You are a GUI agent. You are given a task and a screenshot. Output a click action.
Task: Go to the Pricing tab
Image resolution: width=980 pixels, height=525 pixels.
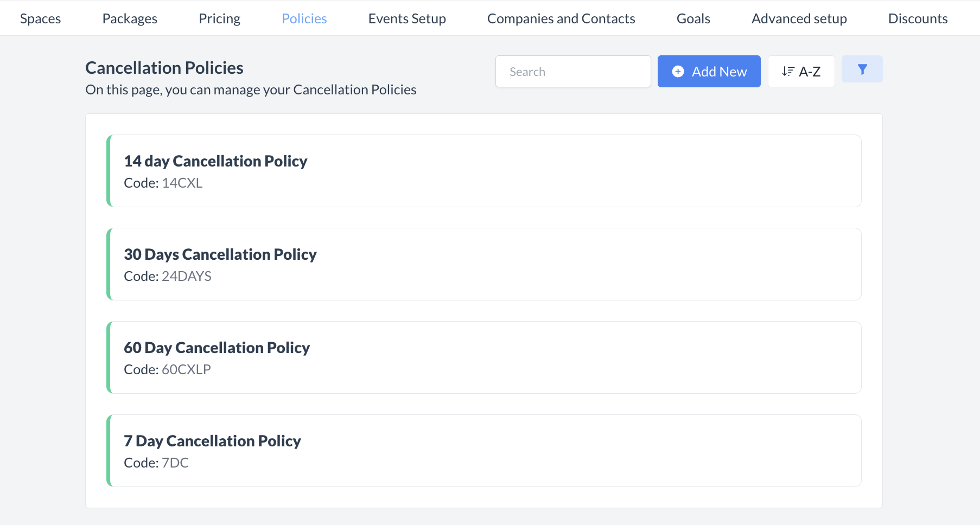click(x=219, y=18)
